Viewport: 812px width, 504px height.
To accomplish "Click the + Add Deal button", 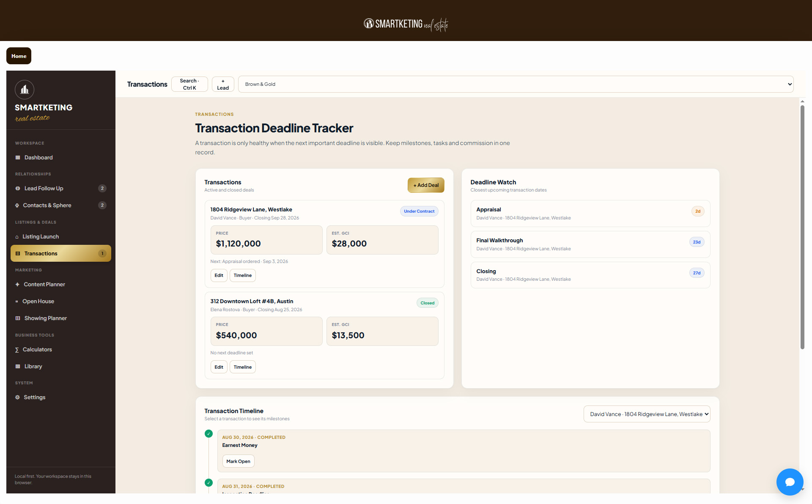I will (426, 185).
